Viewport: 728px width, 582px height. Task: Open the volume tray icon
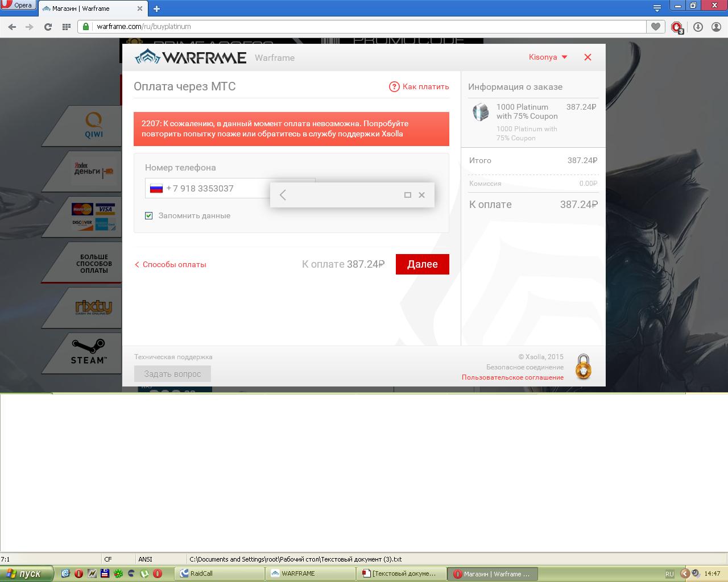pos(695,573)
